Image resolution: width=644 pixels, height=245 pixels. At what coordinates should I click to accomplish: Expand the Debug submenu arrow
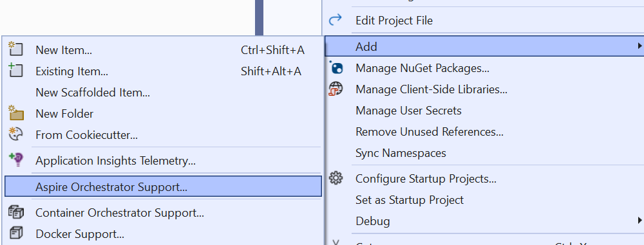click(x=639, y=221)
